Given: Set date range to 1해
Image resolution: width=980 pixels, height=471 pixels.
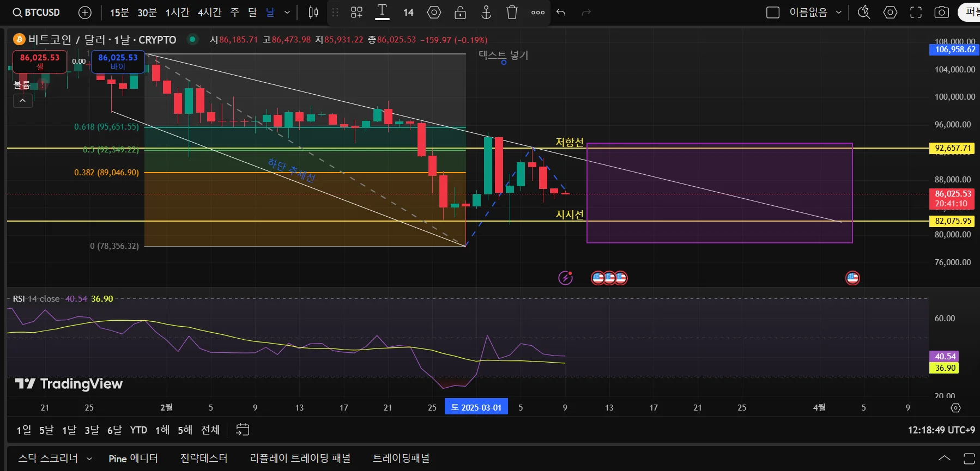Looking at the screenshot, I should 162,430.
